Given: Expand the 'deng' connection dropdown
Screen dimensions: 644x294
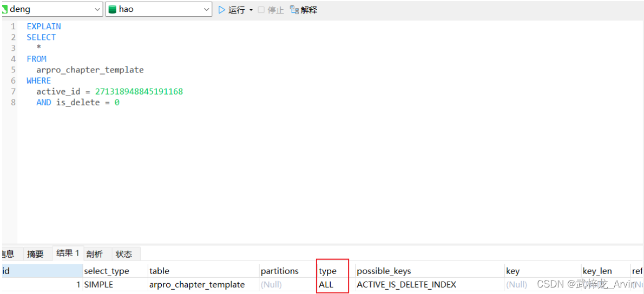Looking at the screenshot, I should click(97, 9).
